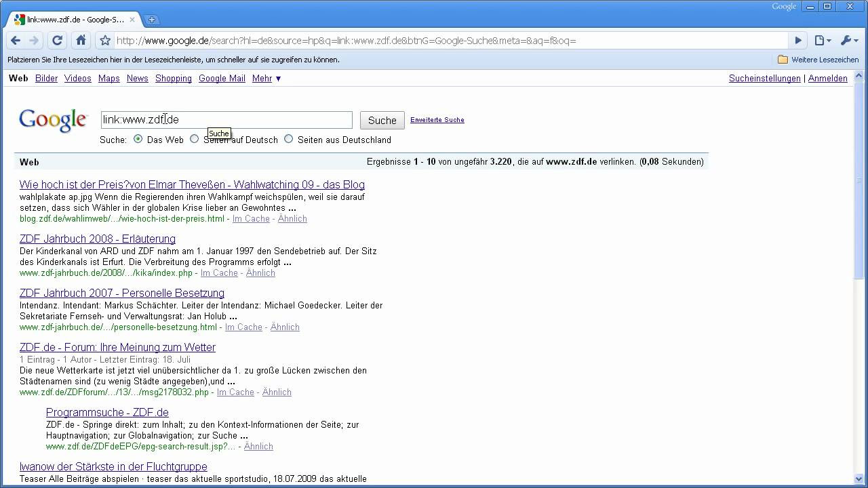Click the scrollbar up arrow
The width and height of the screenshot is (868, 488).
[x=859, y=75]
